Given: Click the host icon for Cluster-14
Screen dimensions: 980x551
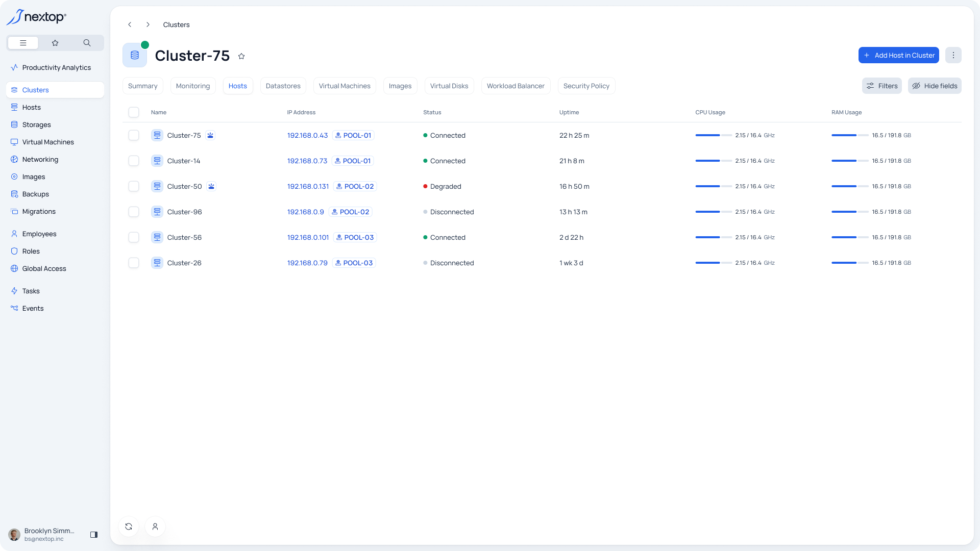Looking at the screenshot, I should pos(157,161).
